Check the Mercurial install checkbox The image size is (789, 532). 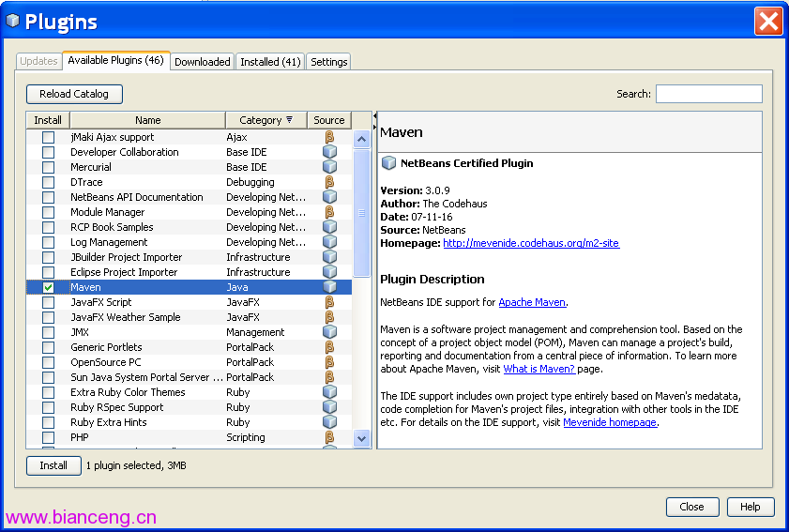(x=48, y=167)
